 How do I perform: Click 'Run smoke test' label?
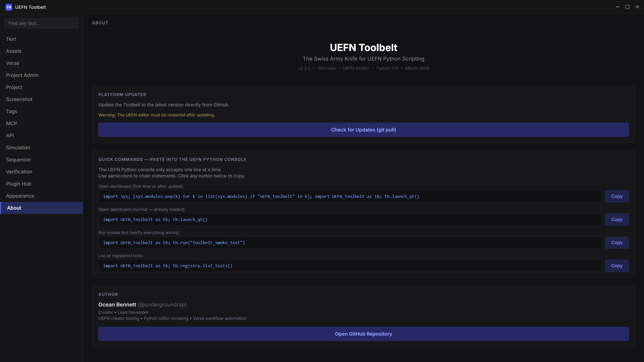point(139,233)
